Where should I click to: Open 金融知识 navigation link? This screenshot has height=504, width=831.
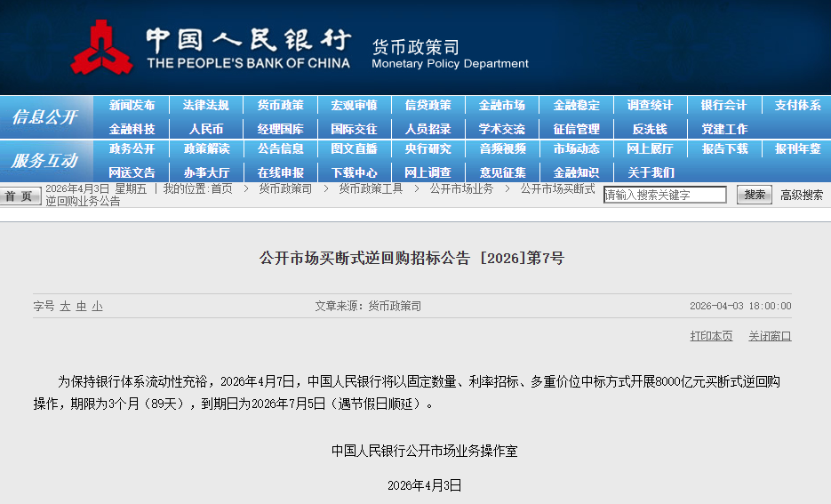(576, 172)
